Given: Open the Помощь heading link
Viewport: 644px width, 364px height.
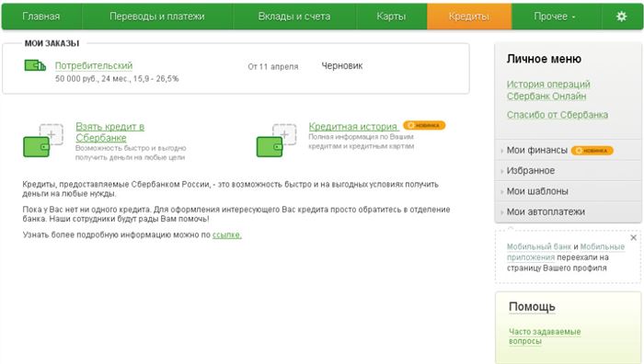Looking at the screenshot, I should 532,306.
